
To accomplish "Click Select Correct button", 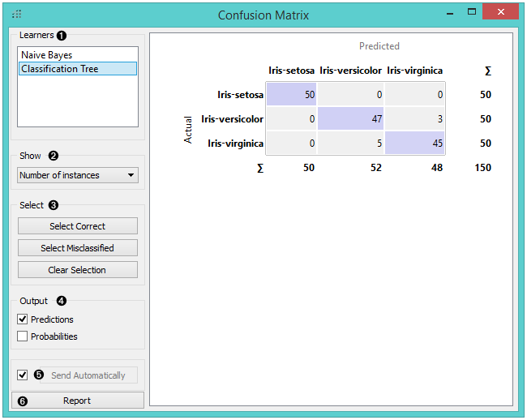I will (78, 226).
